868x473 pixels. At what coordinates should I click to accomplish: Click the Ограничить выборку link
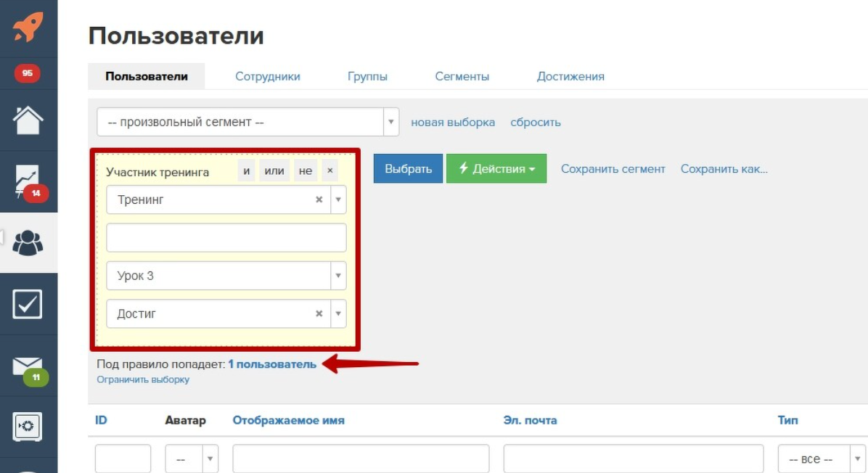click(x=143, y=379)
